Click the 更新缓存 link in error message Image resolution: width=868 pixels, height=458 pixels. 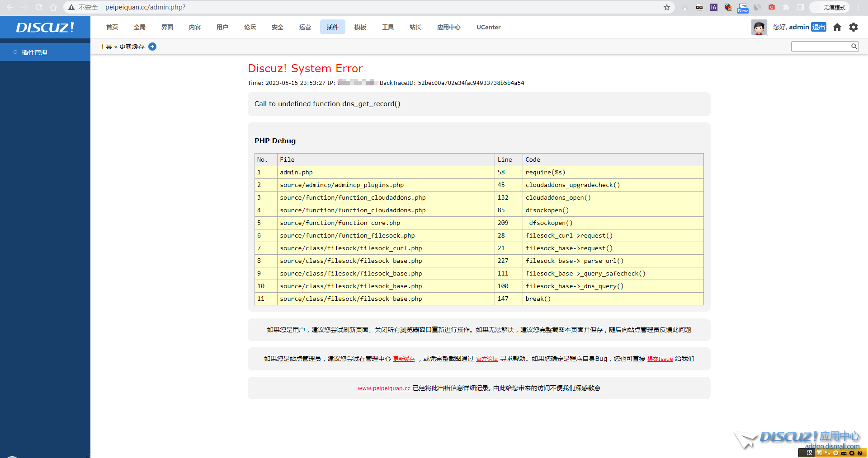[404, 359]
